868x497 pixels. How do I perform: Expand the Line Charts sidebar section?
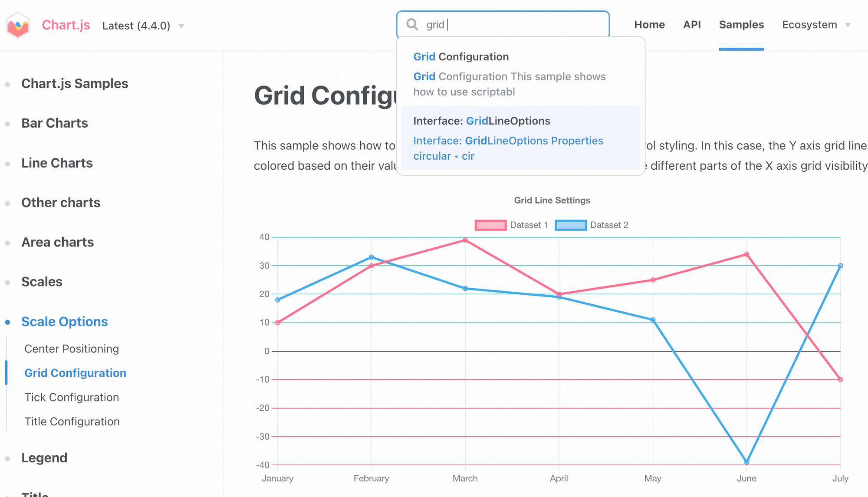[57, 163]
